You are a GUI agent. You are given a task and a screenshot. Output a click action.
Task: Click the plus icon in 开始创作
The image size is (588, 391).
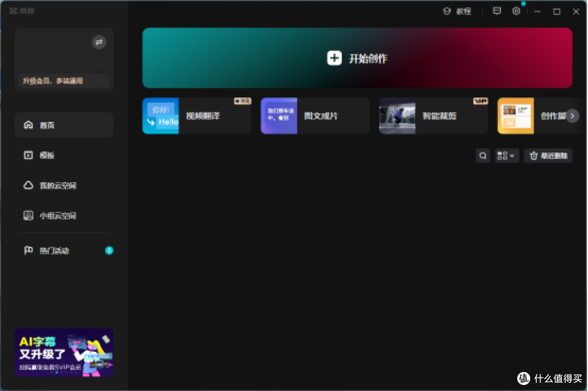(334, 58)
